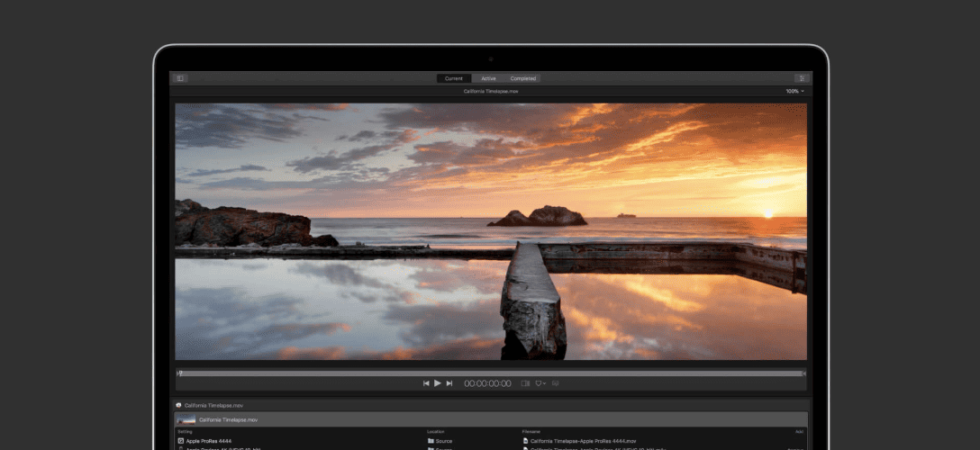Toggle source/output comparison view icon
Image resolution: width=980 pixels, height=450 pixels.
tap(526, 383)
